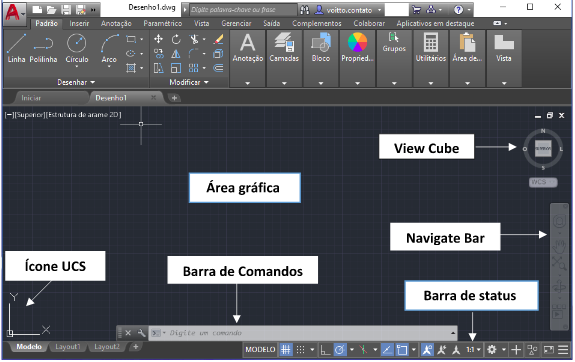
Task: Click the ellipse draw tool icon
Action: tap(131, 54)
